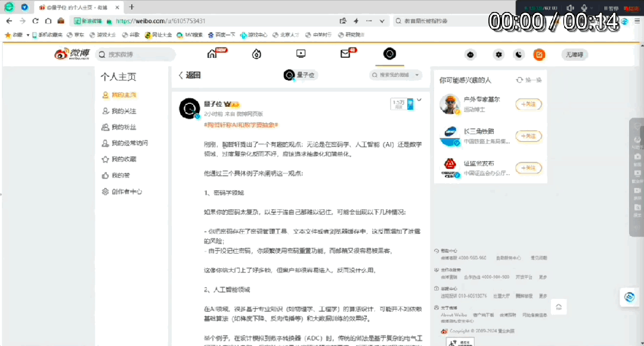Open the video channel icon in navigation bar
This screenshot has width=644, height=346.
(x=301, y=53)
